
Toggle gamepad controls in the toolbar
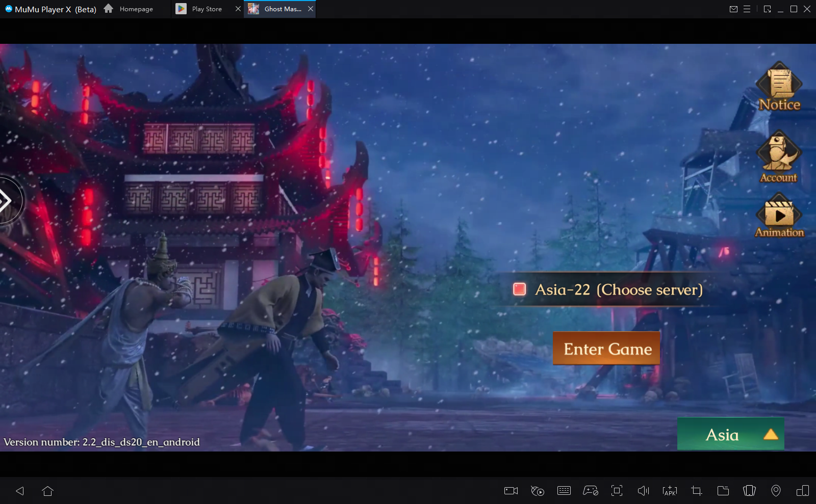591,491
